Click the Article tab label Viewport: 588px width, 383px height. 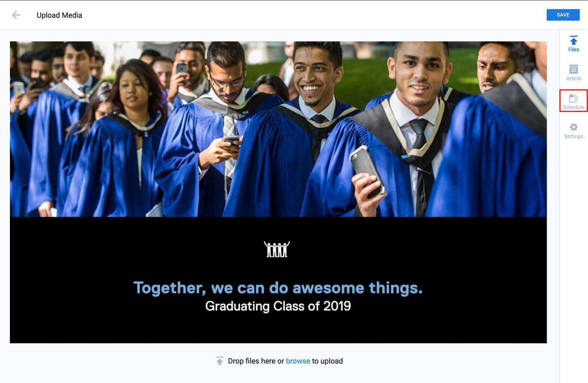574,79
